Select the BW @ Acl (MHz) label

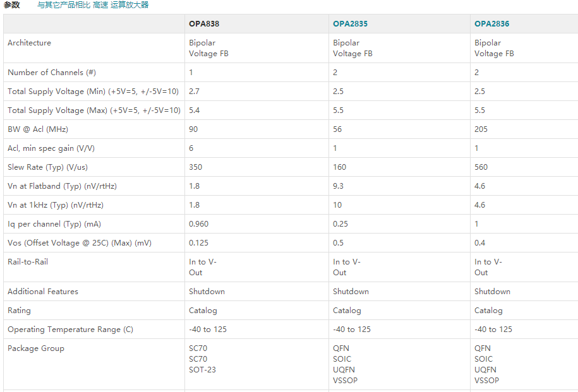[x=37, y=129]
